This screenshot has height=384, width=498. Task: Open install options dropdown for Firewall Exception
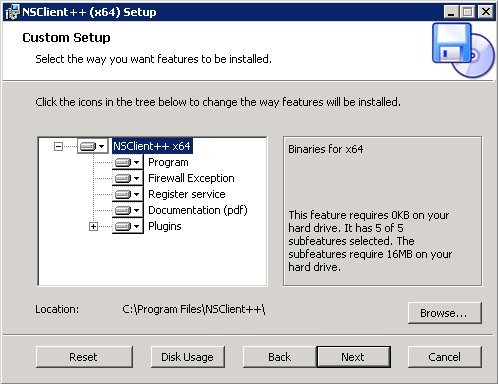(128, 178)
